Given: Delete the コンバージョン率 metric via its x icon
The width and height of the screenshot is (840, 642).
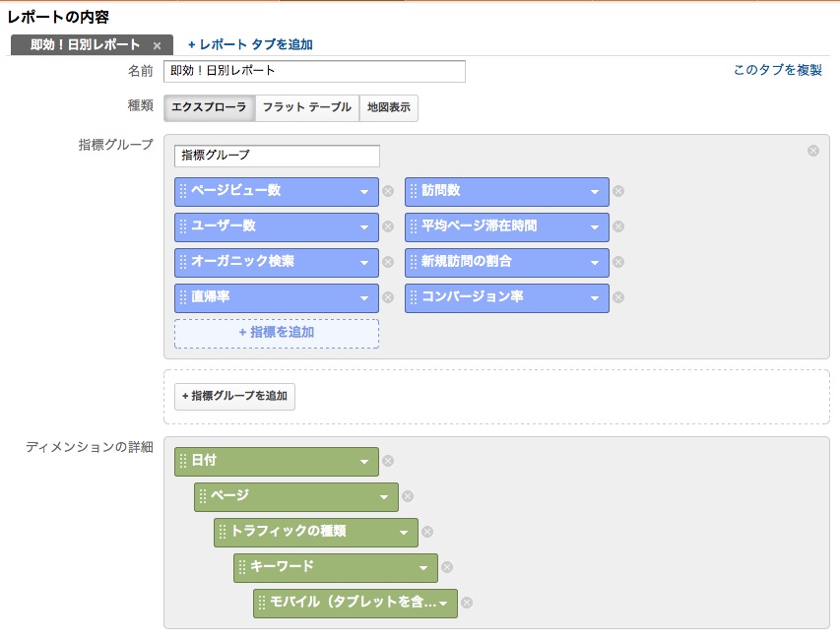Looking at the screenshot, I should (618, 297).
